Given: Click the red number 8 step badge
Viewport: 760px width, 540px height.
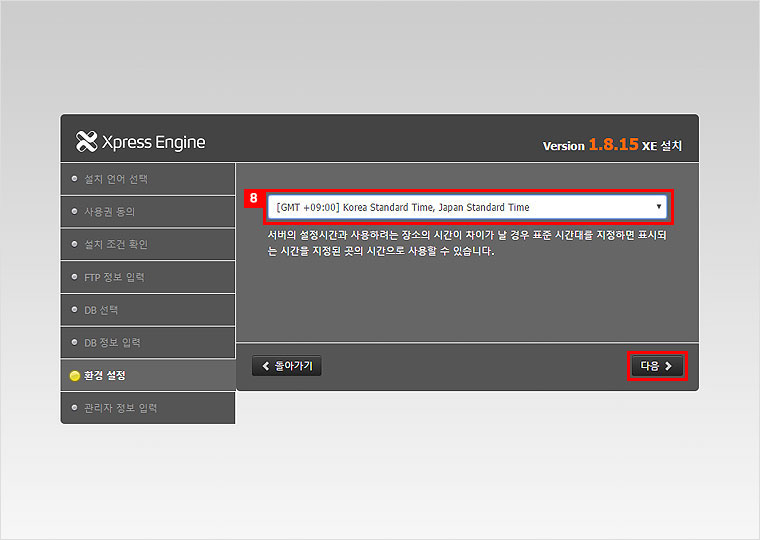Looking at the screenshot, I should (254, 198).
